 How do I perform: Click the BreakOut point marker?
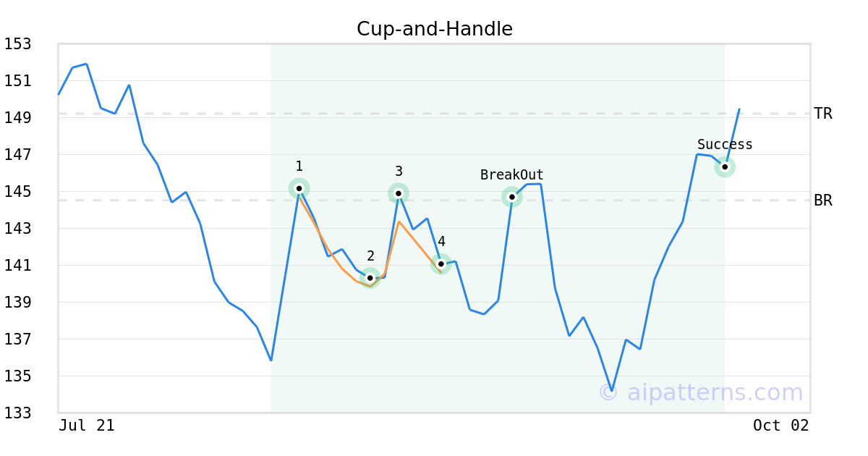tap(512, 197)
